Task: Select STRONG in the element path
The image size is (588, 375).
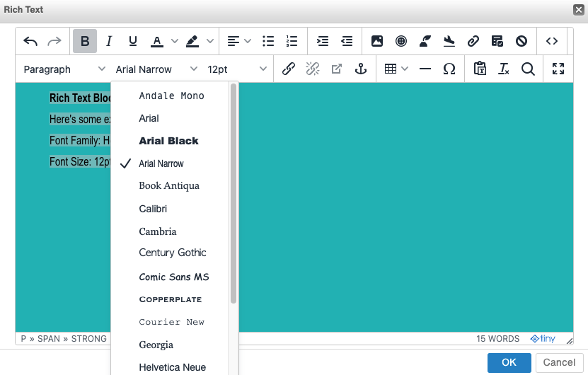Action: (89, 339)
